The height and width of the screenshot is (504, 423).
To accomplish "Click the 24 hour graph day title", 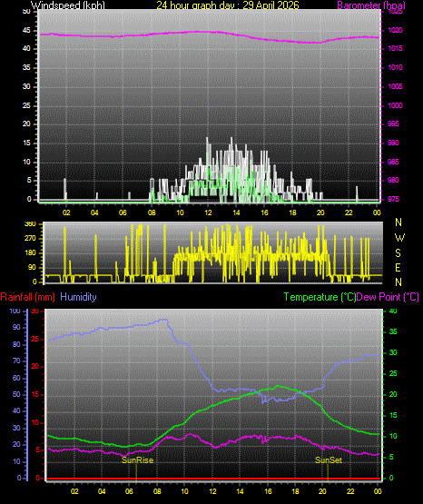I will tap(228, 5).
